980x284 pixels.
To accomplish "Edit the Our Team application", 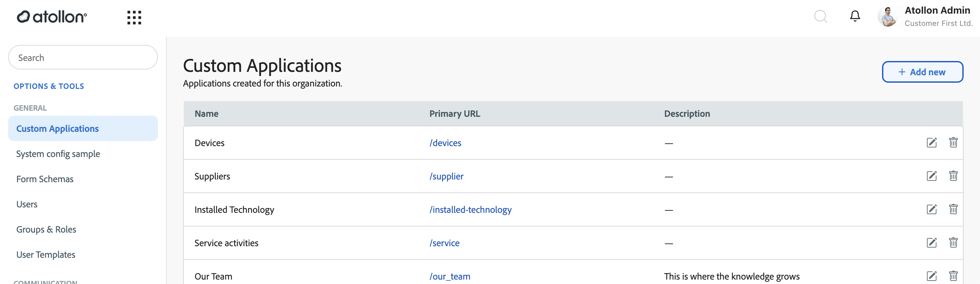I will click(x=931, y=276).
